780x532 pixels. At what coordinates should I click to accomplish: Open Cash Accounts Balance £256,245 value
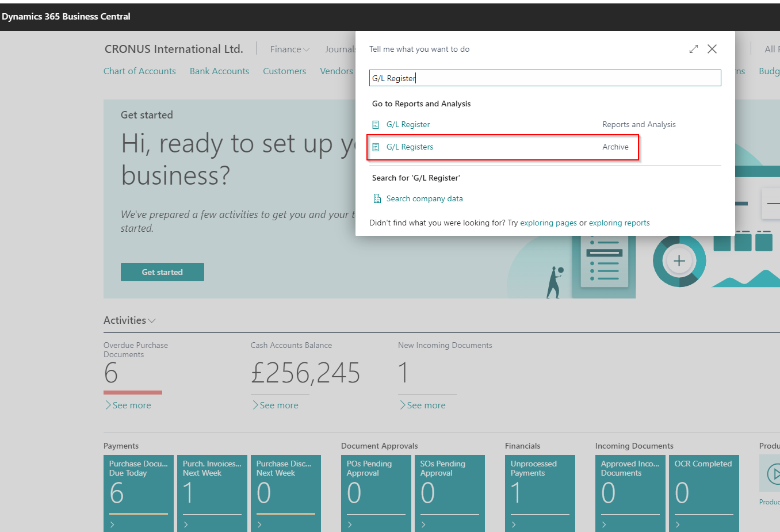tap(305, 373)
